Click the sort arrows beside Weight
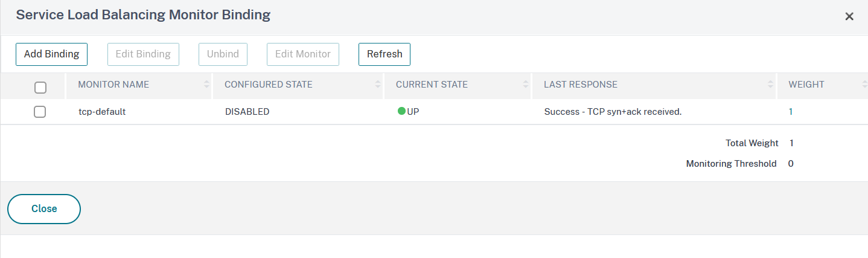868x258 pixels. (864, 85)
